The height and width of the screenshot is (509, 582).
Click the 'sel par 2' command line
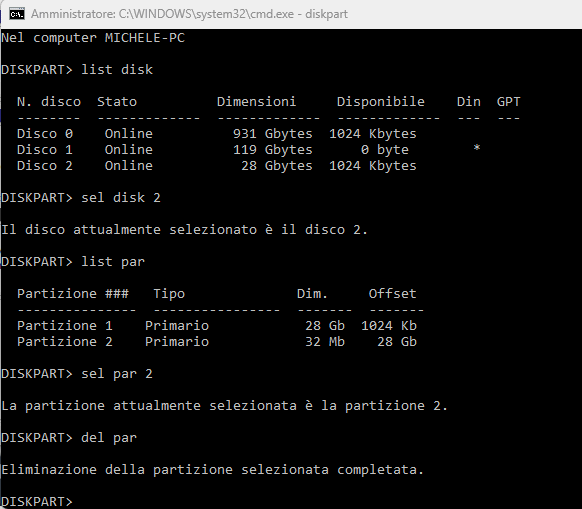[77, 373]
